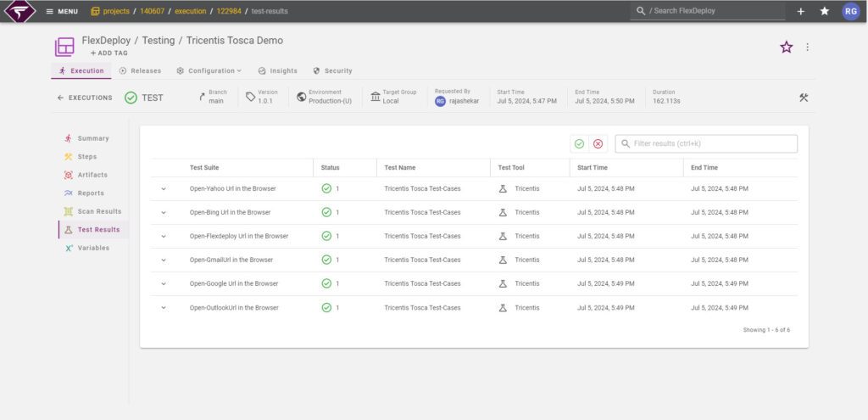Click status check icon for Open-GmailUrl row

326,260
